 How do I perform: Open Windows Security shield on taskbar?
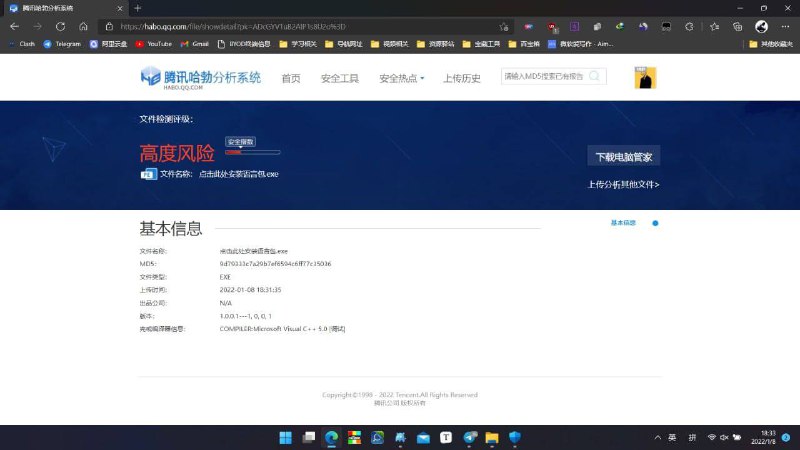[515, 437]
